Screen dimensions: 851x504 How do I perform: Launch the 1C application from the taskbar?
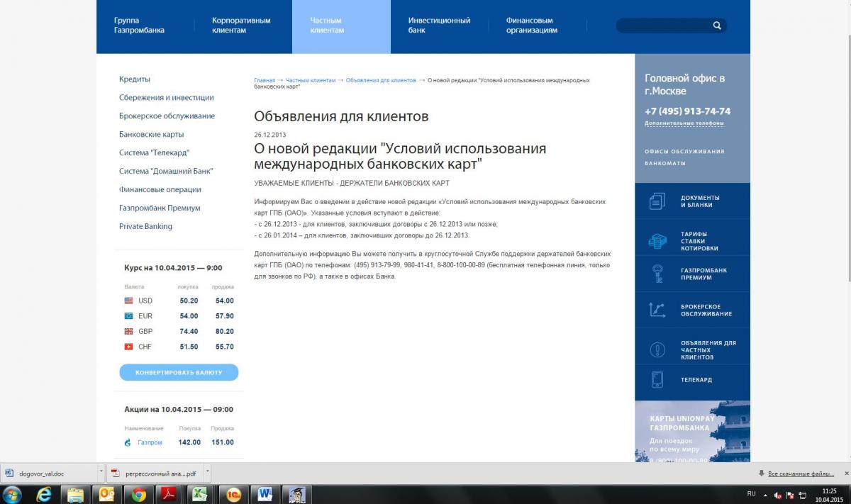[232, 494]
